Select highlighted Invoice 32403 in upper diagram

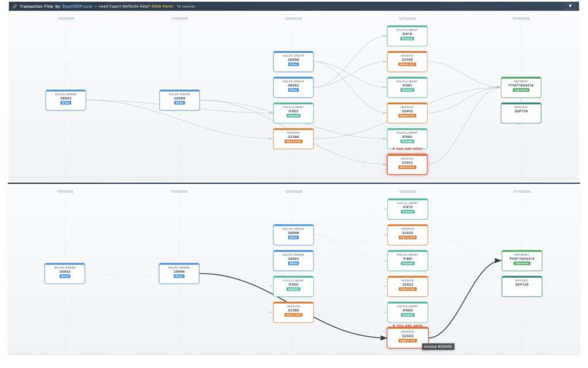[407, 164]
